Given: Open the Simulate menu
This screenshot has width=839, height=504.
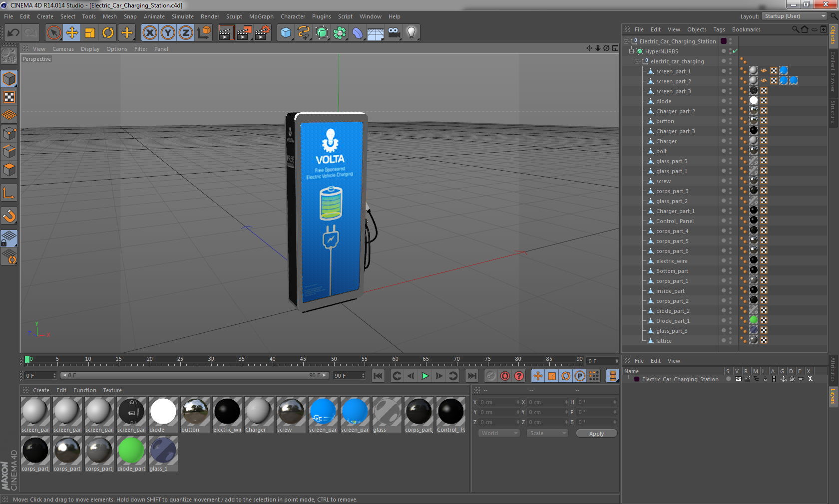Looking at the screenshot, I should click(x=183, y=16).
